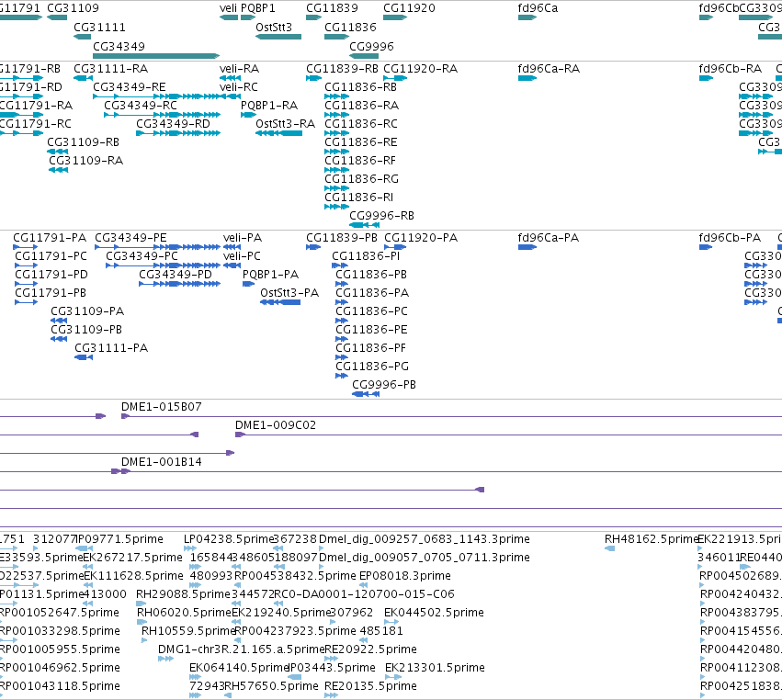Click the CG11839 gene label
The image size is (782, 700).
332,8
